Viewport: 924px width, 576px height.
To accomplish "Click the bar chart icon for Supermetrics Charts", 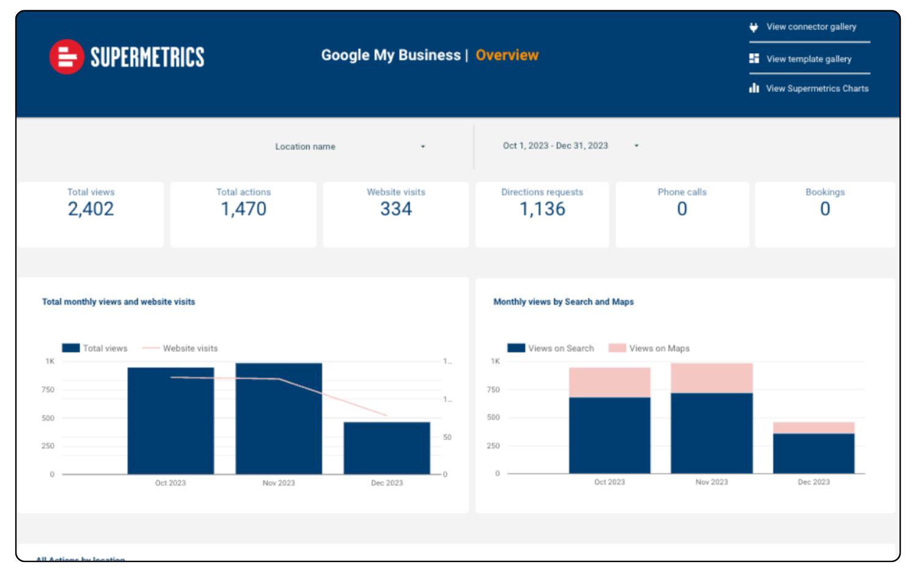I will pyautogui.click(x=753, y=88).
